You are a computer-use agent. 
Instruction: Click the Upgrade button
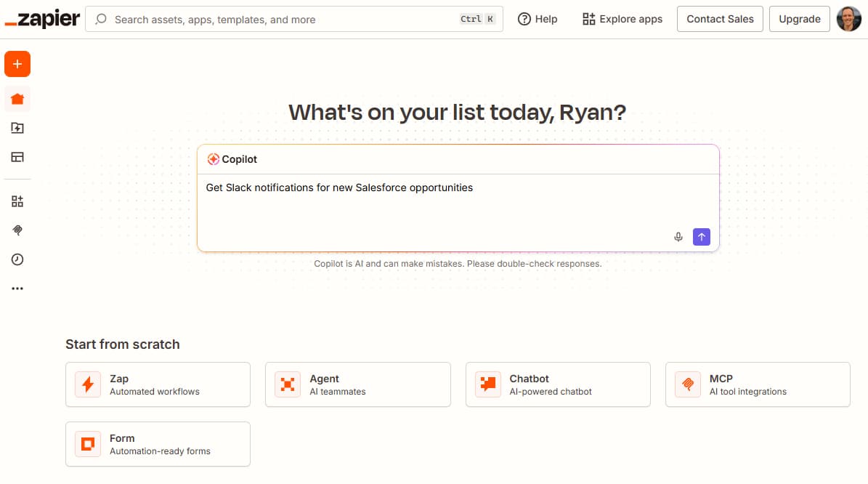click(799, 19)
